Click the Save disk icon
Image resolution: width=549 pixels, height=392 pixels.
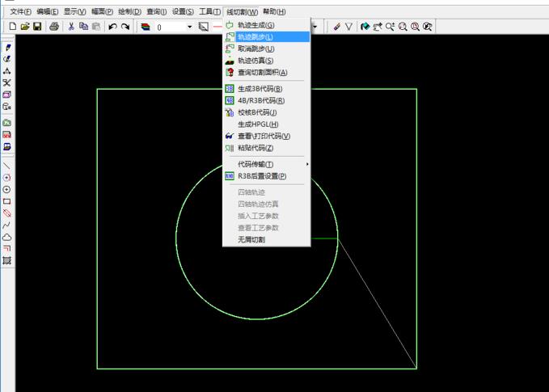click(37, 27)
